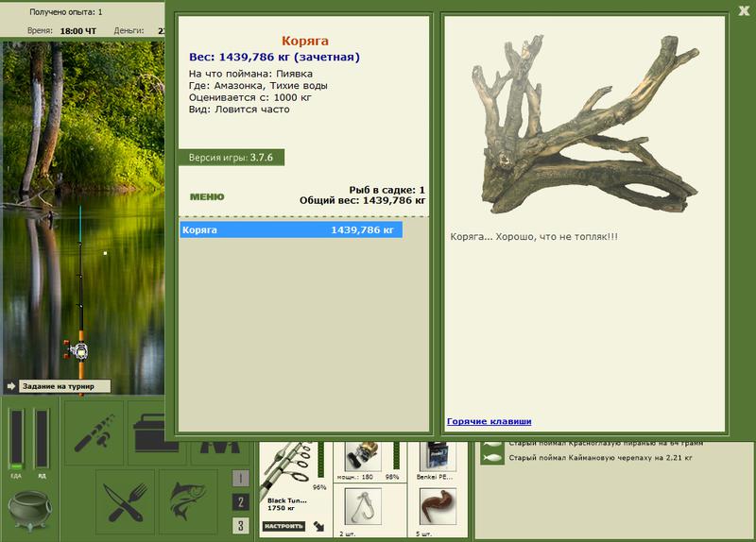The height and width of the screenshot is (542, 756).
Task: Select the Black Tun... rod thumbnail
Action: click(x=287, y=469)
